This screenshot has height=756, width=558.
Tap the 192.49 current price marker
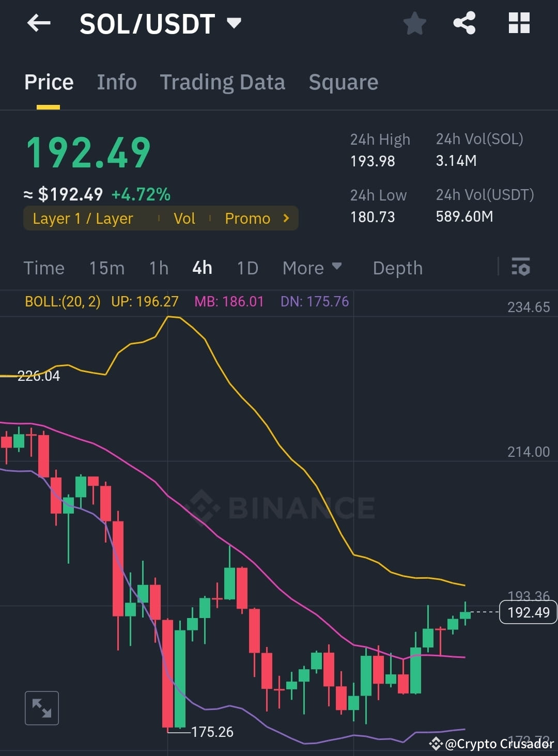pos(528,612)
